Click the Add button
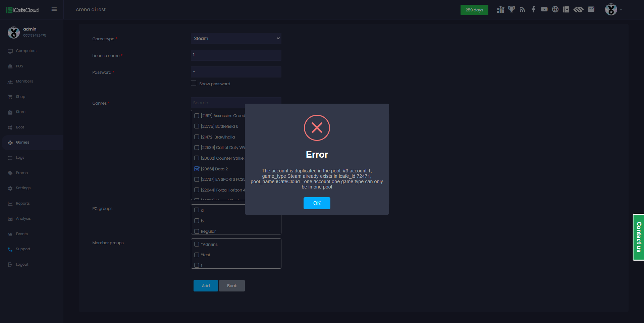The image size is (644, 323). point(206,286)
